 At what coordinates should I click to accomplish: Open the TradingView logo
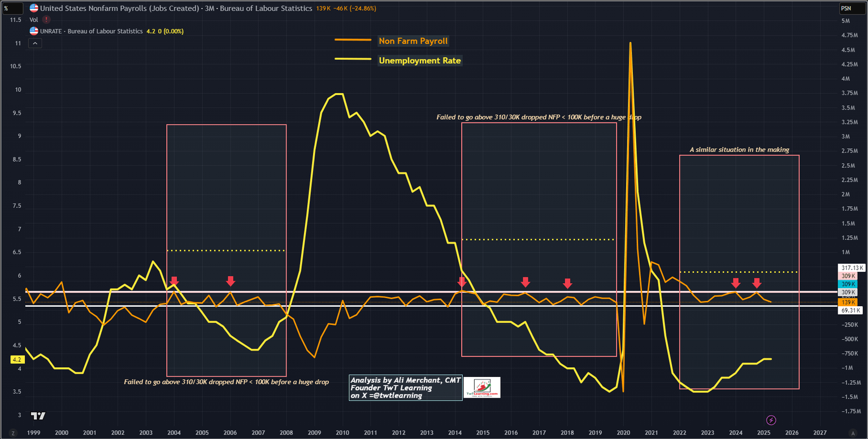point(38,416)
